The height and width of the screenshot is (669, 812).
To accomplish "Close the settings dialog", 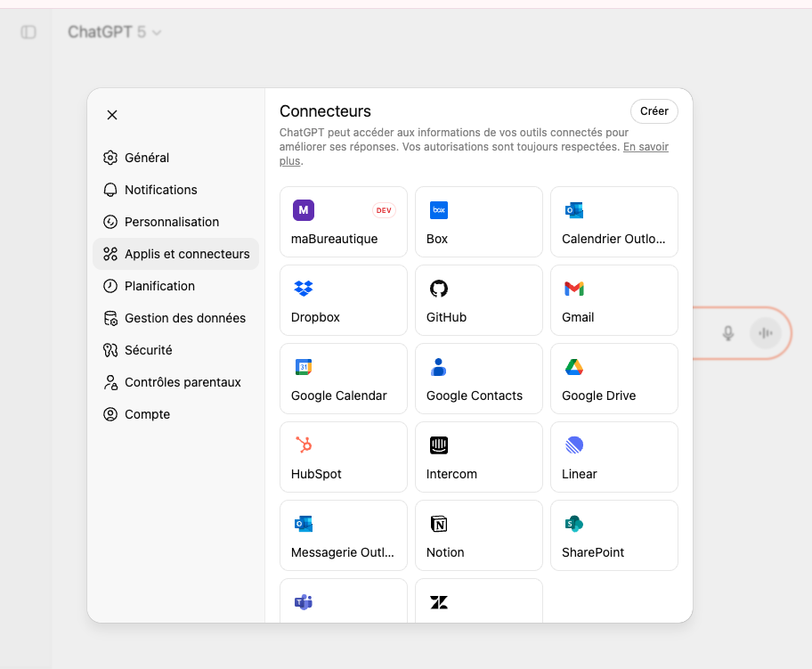I will coord(112,115).
